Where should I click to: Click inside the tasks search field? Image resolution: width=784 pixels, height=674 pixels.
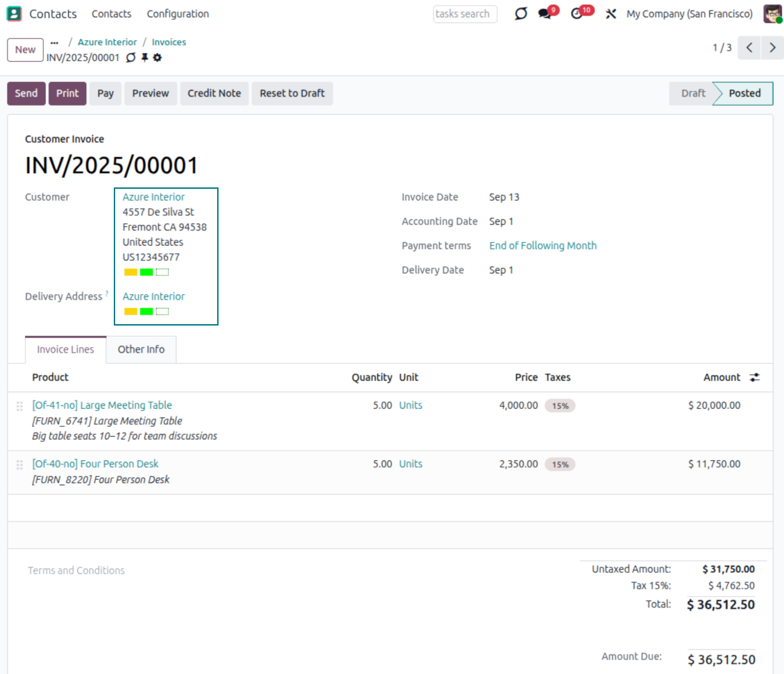(x=463, y=14)
